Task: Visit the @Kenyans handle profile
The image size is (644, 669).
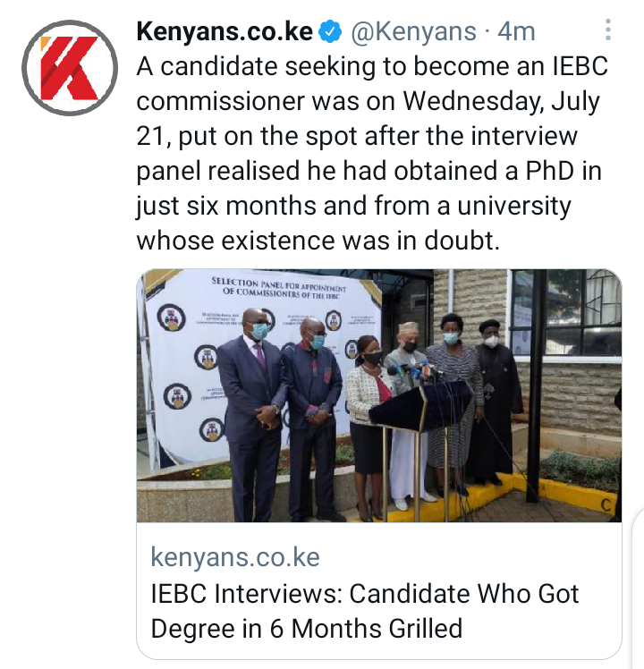Action: coord(413,32)
